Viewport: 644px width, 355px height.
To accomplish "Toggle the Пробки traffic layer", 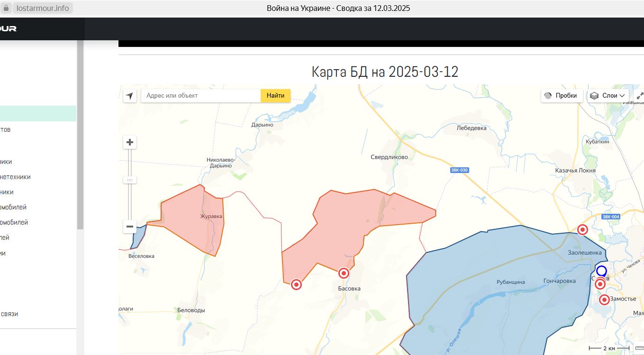I will tap(562, 96).
